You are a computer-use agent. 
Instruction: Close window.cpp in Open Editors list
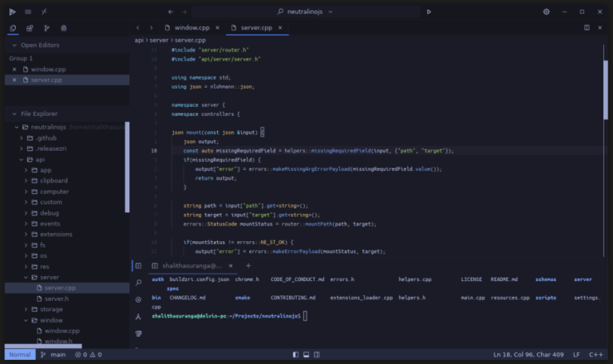14,69
